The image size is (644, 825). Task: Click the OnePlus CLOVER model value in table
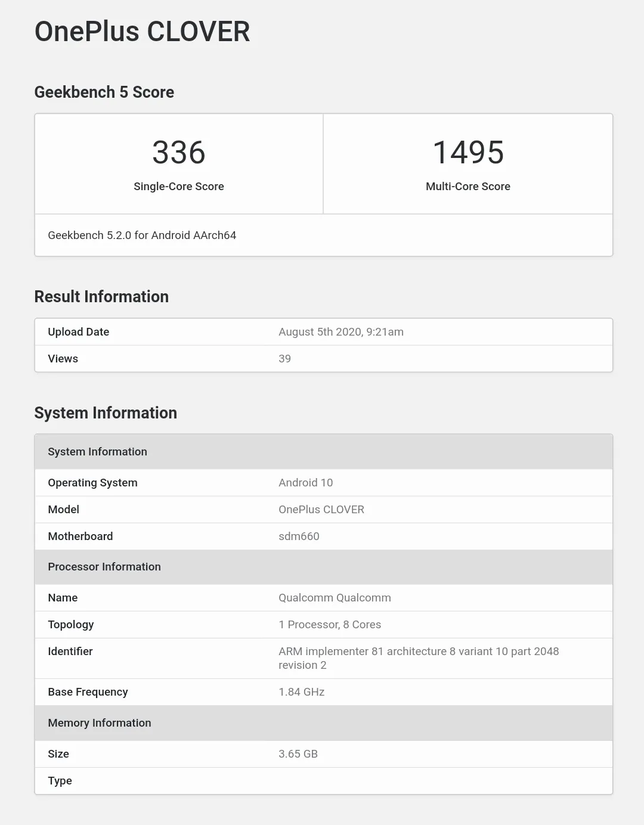pyautogui.click(x=321, y=510)
